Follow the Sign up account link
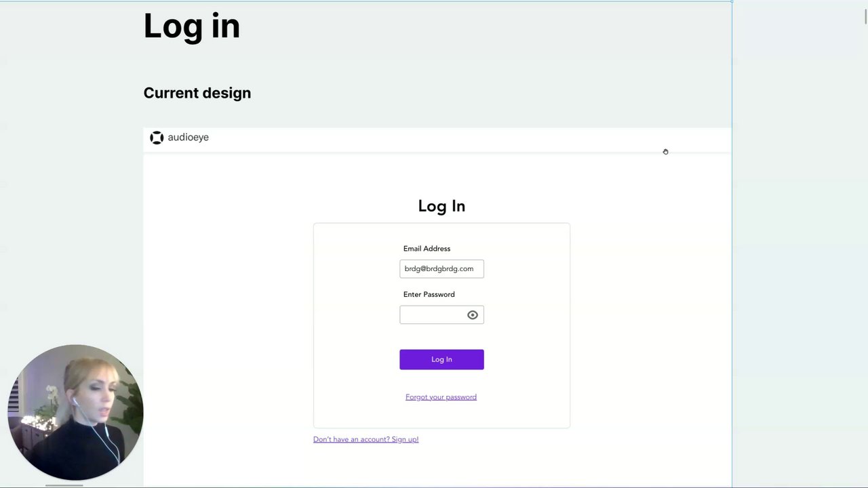The width and height of the screenshot is (868, 488). coord(366,439)
